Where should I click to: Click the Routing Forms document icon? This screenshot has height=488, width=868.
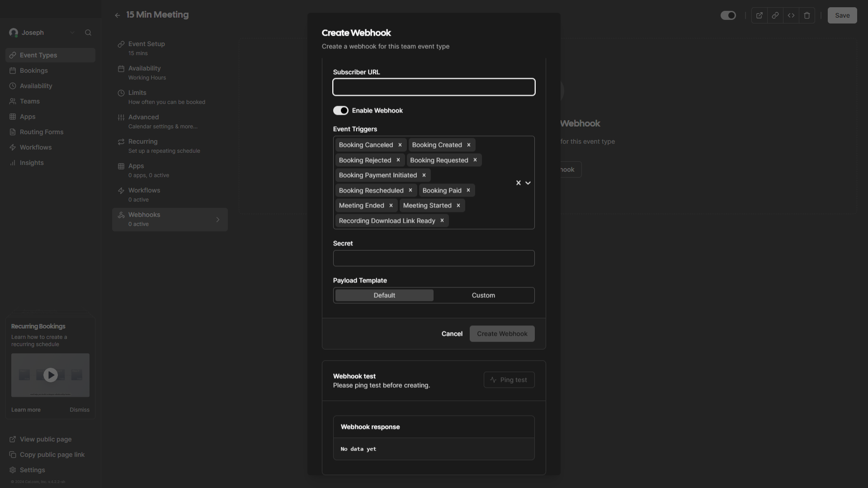pyautogui.click(x=13, y=132)
